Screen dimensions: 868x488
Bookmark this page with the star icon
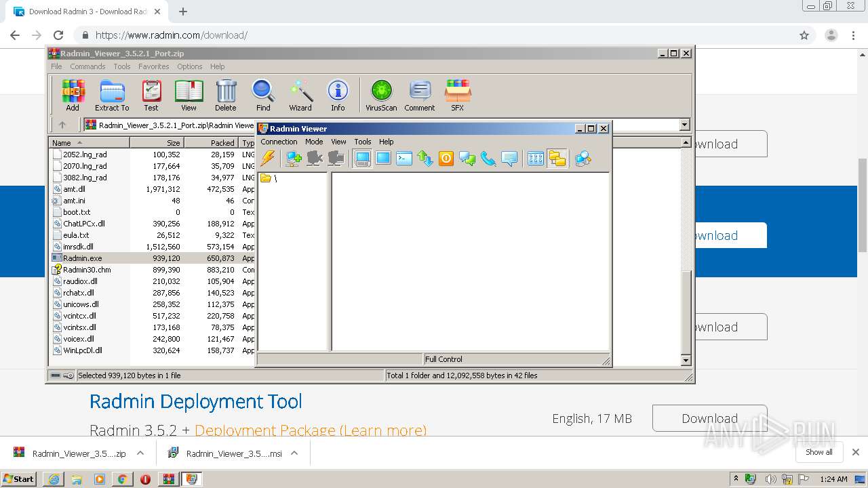(x=804, y=35)
